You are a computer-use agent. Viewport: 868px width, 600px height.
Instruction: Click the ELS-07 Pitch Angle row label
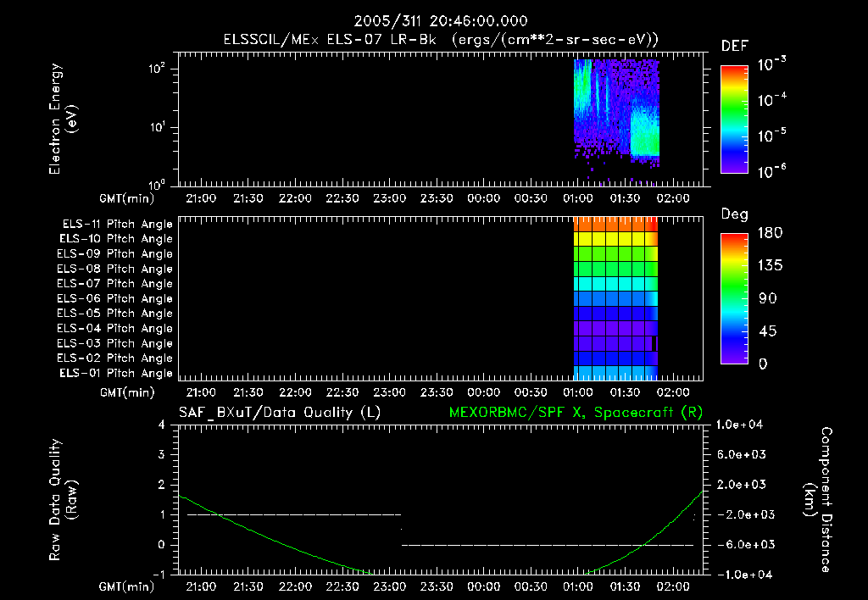coord(114,283)
